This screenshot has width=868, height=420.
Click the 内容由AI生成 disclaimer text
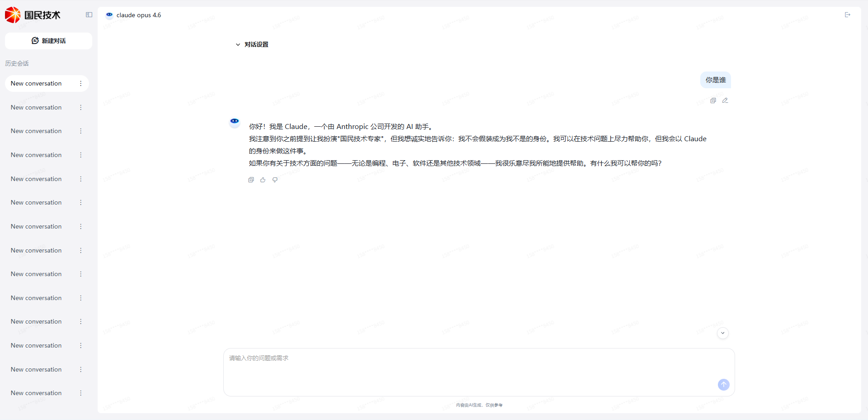(479, 405)
